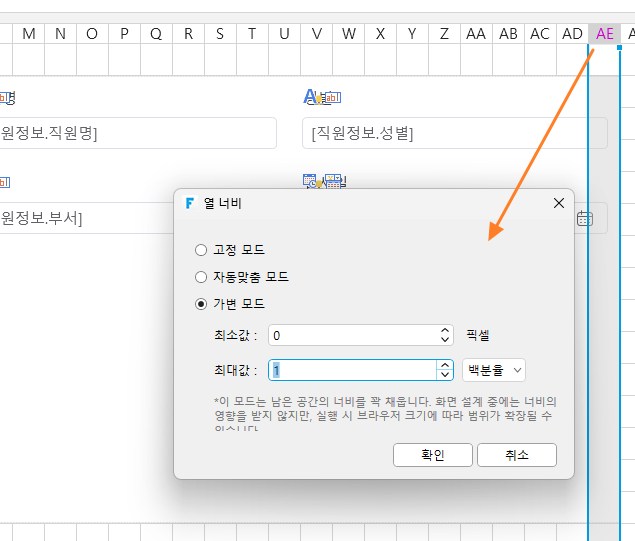Decrease the 최소값 with down arrow
The image size is (635, 541).
(445, 340)
